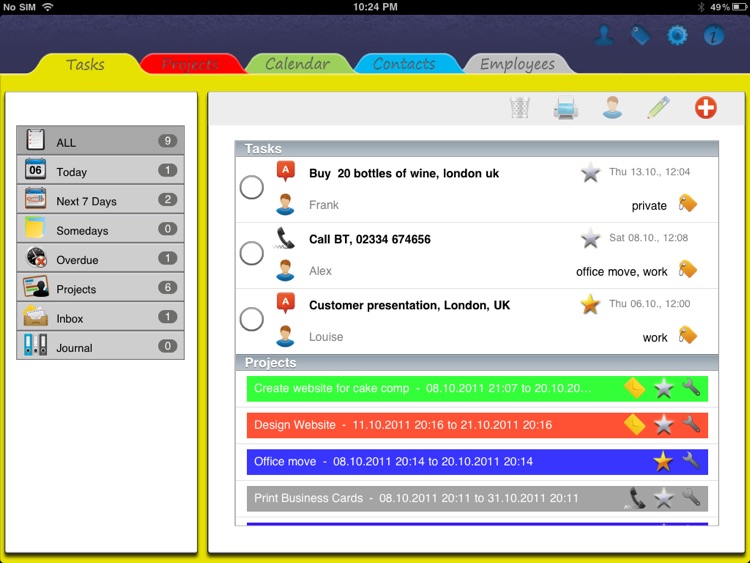Open the info icon in header
The height and width of the screenshot is (563, 750).
(x=713, y=35)
